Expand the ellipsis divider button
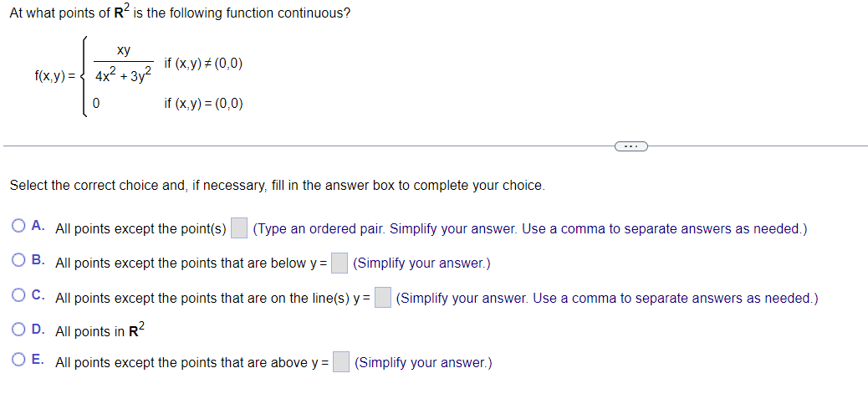 [x=631, y=146]
